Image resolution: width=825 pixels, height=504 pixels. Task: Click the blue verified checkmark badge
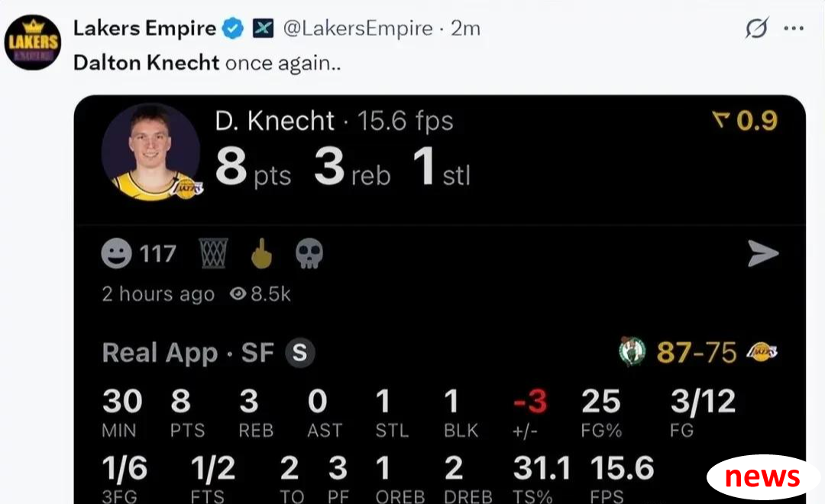click(232, 28)
